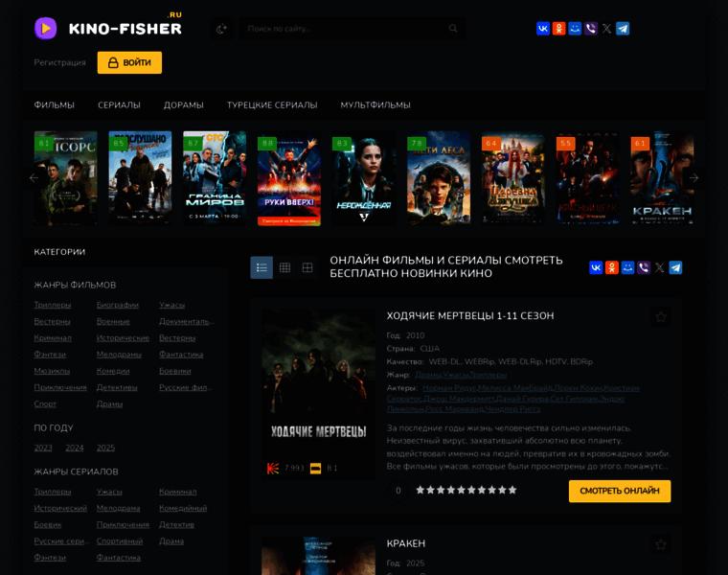Open the Кракен title link

click(x=406, y=543)
